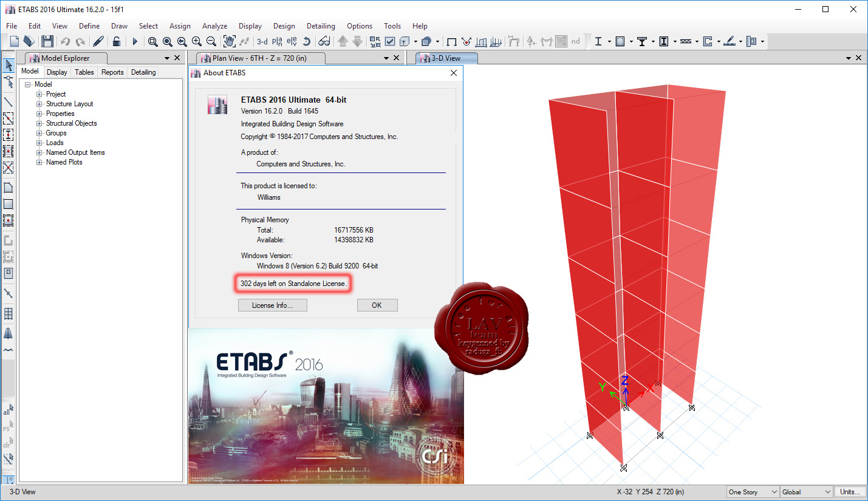The width and height of the screenshot is (868, 501).
Task: Click the pencil Refresh Window icon
Action: pos(98,41)
